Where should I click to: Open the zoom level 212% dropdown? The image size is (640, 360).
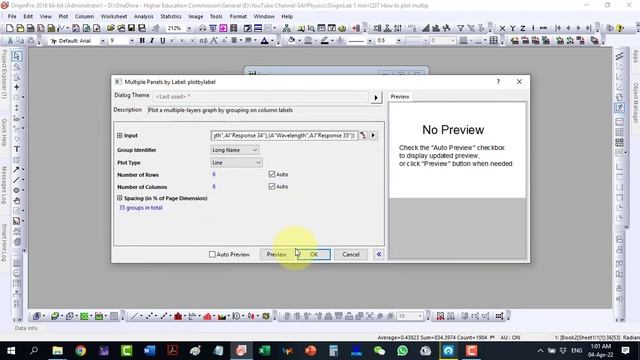[x=189, y=28]
